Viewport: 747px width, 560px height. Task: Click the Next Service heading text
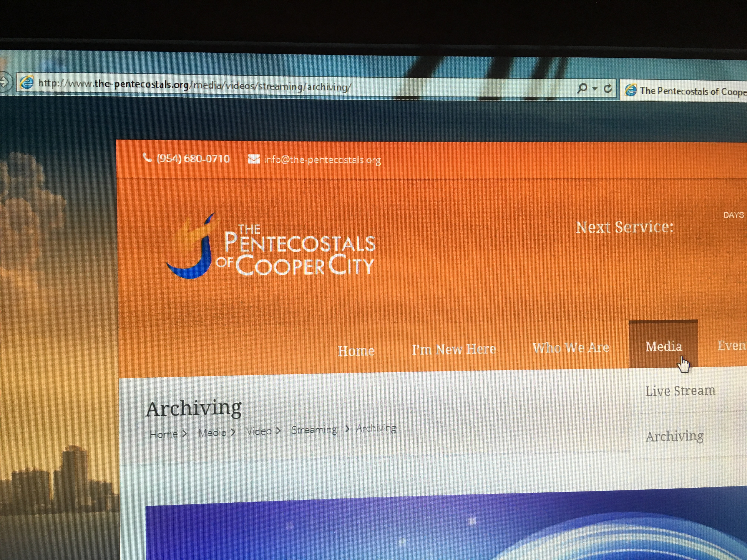[624, 227]
